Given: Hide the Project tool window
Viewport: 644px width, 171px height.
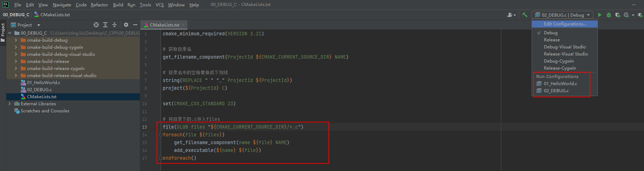Looking at the screenshot, I should pos(135,25).
